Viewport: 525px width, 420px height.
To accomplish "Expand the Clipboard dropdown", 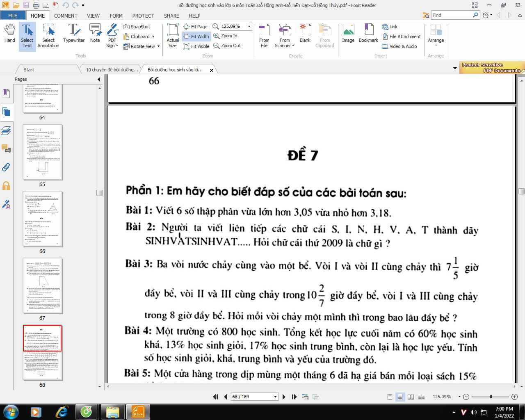I will [153, 37].
